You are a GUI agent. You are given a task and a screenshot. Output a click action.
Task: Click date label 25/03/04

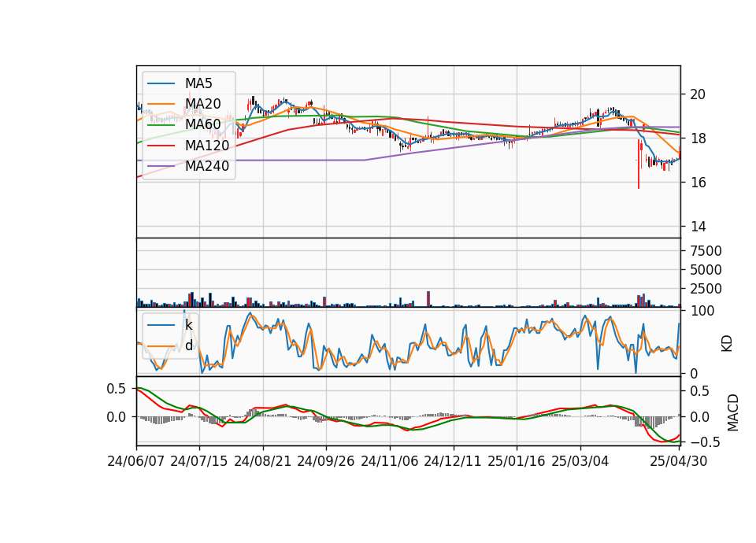point(580,461)
